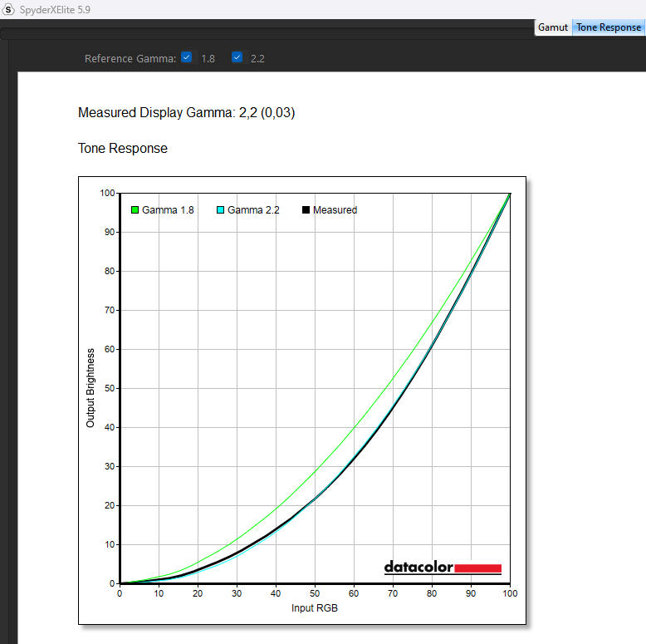Viewport: 646px width, 644px height.
Task: Click the Gamma 2.2 legend text
Action: click(x=253, y=210)
